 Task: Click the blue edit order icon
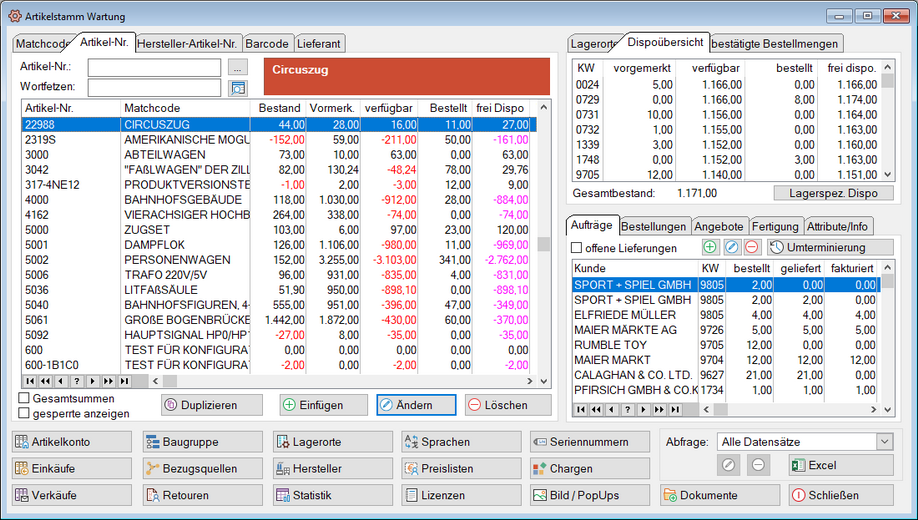[x=731, y=247]
